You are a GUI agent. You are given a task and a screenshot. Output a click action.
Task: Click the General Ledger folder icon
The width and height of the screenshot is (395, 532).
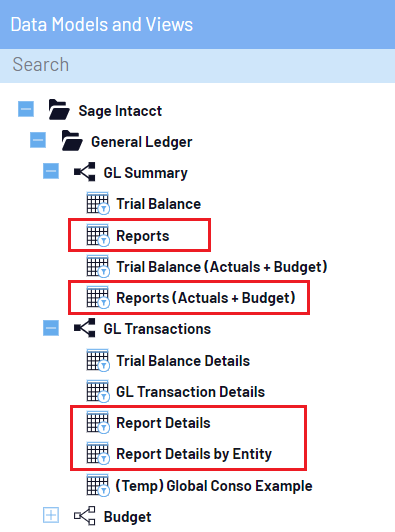(x=72, y=141)
